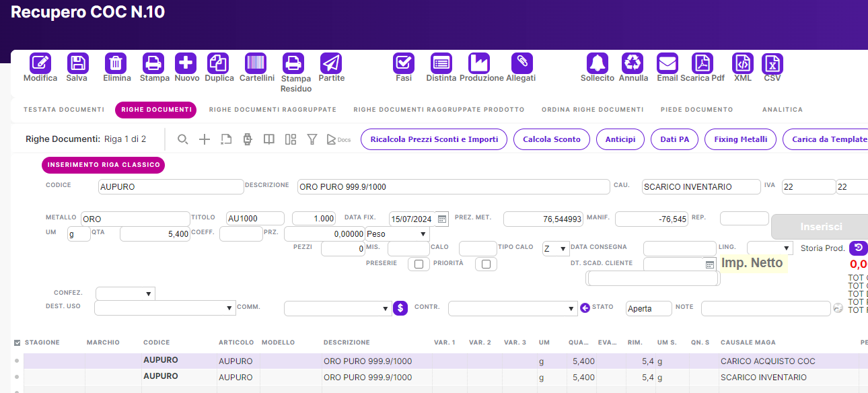Click Ricalcola Prezzi Sconti e Importi button

(x=434, y=139)
